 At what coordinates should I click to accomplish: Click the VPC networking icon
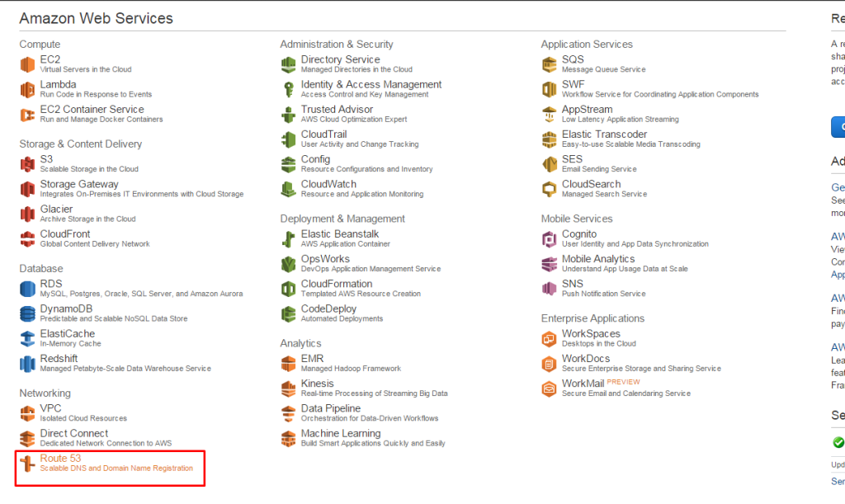[x=27, y=413]
